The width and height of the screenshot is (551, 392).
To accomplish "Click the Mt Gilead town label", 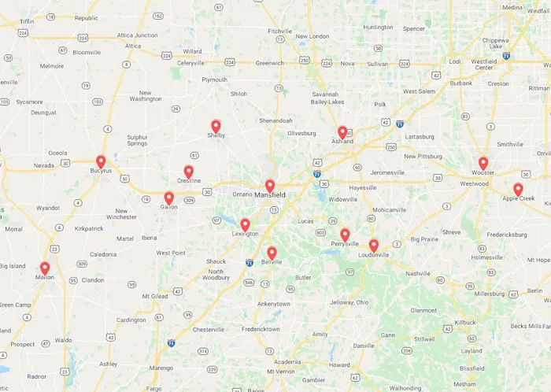I will pyautogui.click(x=155, y=296).
